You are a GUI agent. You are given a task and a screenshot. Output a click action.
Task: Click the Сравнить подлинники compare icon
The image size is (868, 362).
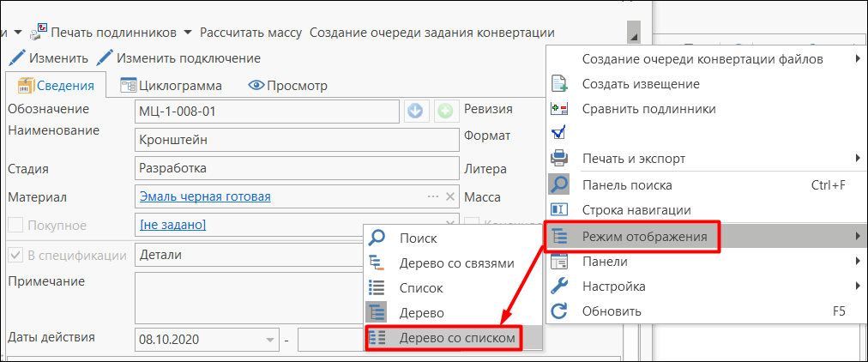click(x=560, y=109)
